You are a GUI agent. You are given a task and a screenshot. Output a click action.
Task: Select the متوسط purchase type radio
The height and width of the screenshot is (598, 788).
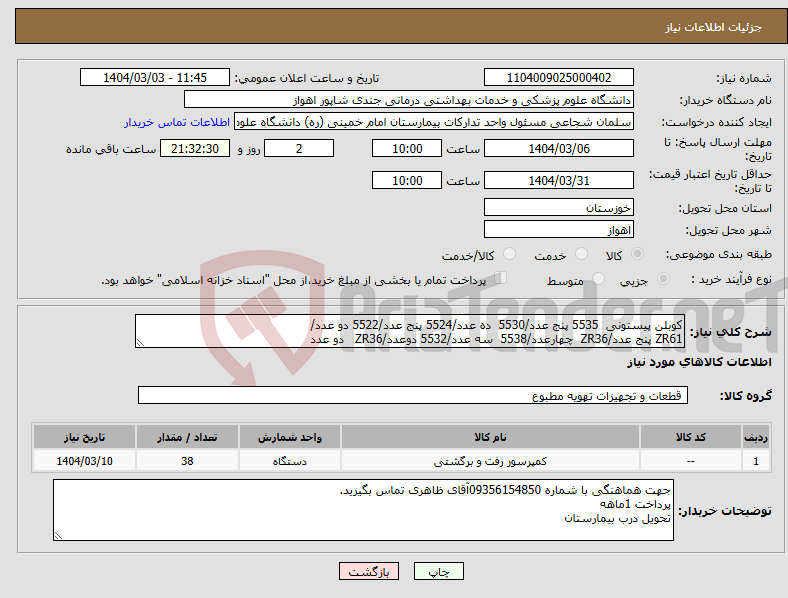pyautogui.click(x=598, y=278)
